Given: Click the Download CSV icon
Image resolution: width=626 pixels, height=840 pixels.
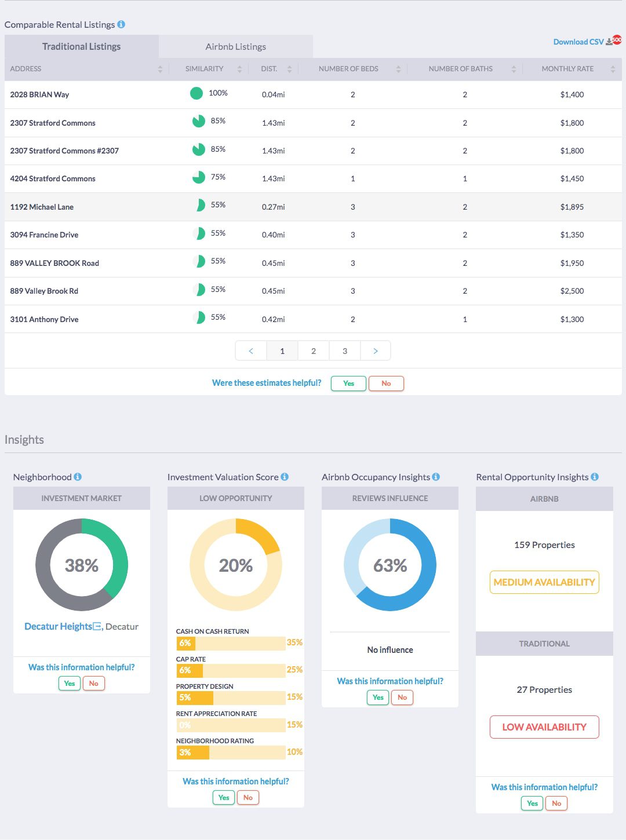Looking at the screenshot, I should pyautogui.click(x=609, y=42).
